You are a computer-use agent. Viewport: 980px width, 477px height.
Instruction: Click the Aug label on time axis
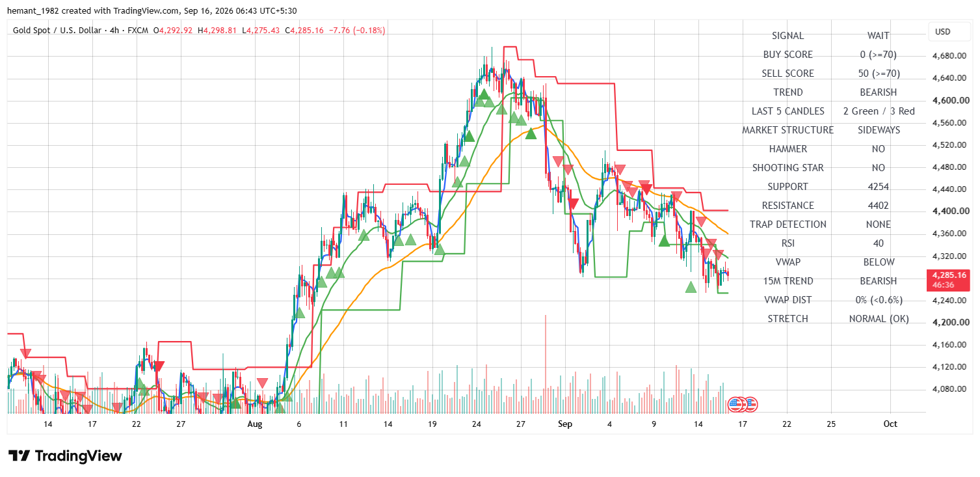pos(254,424)
